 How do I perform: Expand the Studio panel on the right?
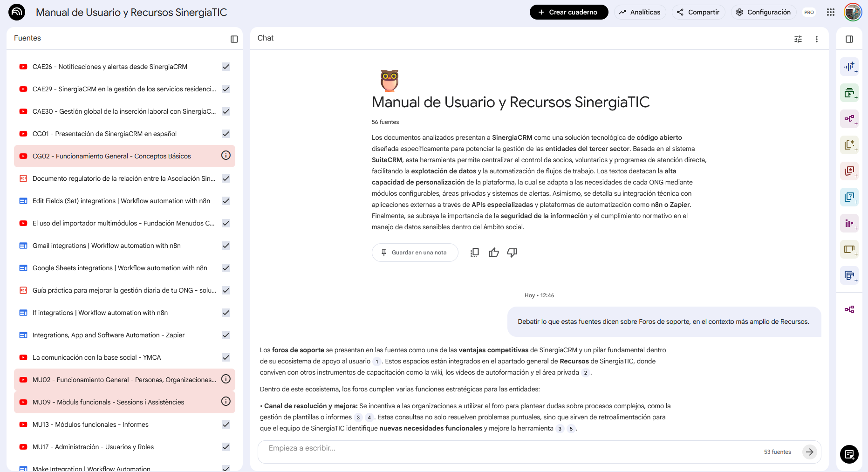click(x=849, y=39)
